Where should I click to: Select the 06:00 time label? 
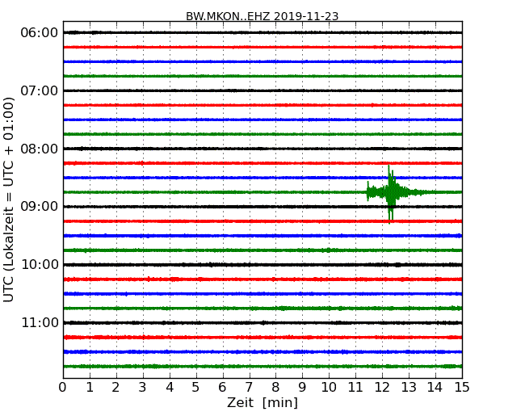(40, 33)
